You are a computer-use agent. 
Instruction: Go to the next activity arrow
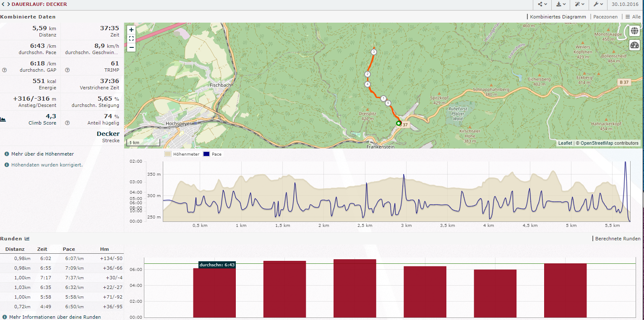8,5
